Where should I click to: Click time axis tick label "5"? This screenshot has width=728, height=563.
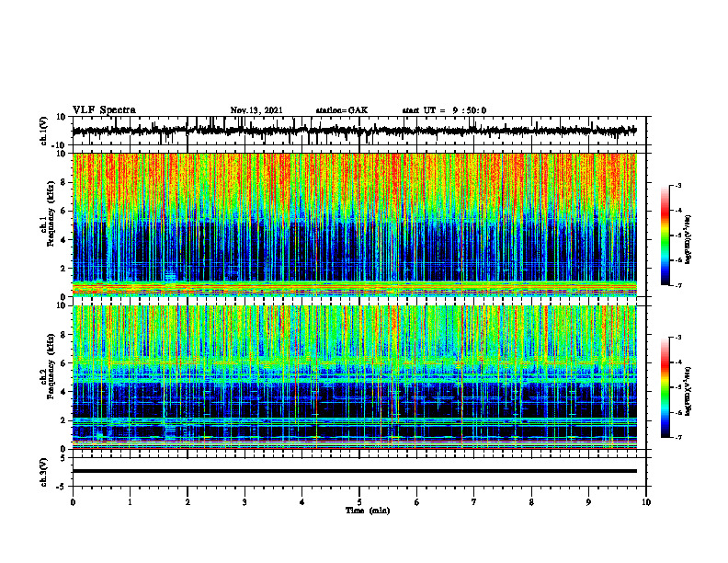tap(359, 502)
